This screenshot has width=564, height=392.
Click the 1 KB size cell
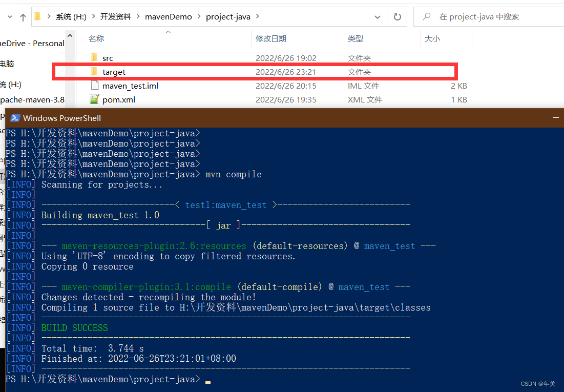click(459, 100)
